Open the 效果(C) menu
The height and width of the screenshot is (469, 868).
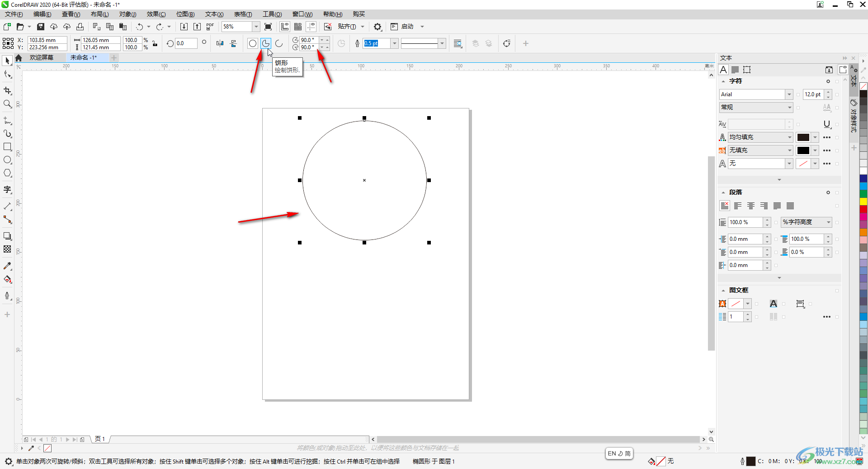[156, 14]
